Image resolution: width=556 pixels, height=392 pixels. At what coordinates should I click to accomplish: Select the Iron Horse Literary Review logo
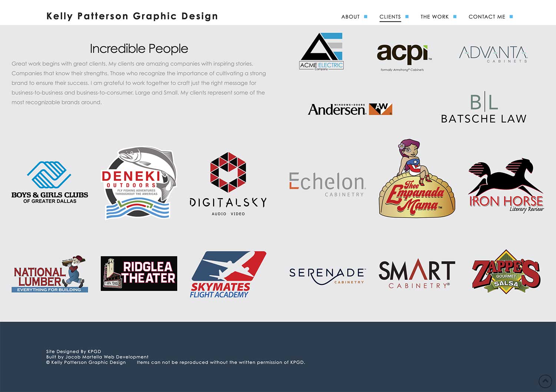(x=506, y=185)
